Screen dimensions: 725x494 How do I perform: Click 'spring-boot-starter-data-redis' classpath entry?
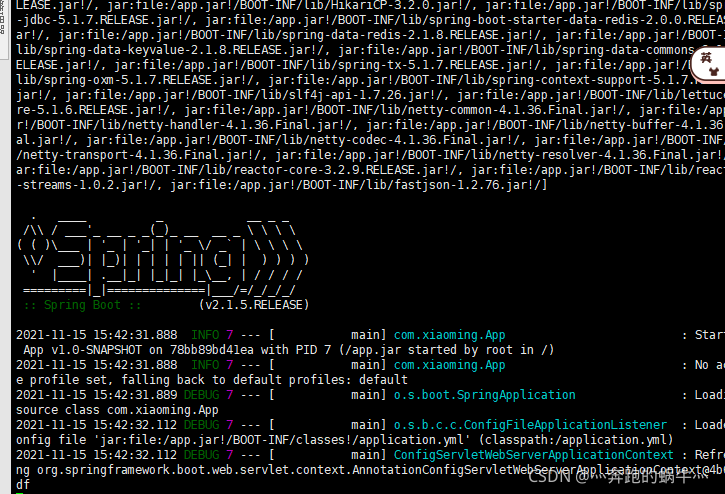click(533, 20)
